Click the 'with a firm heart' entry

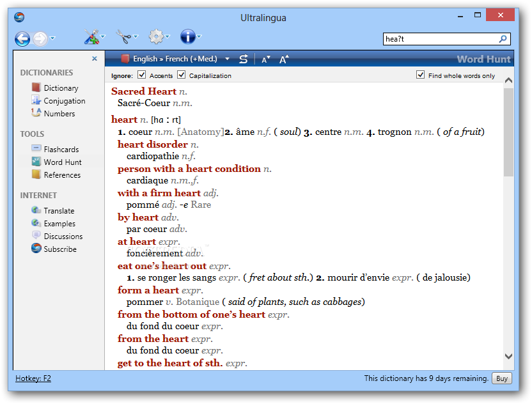tap(159, 193)
